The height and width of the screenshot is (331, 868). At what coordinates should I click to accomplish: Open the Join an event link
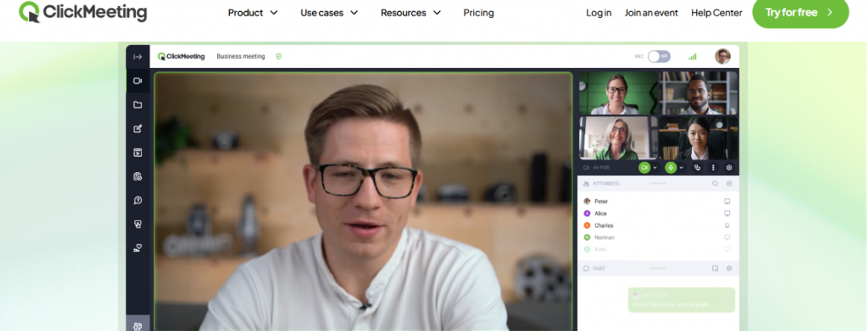[651, 13]
